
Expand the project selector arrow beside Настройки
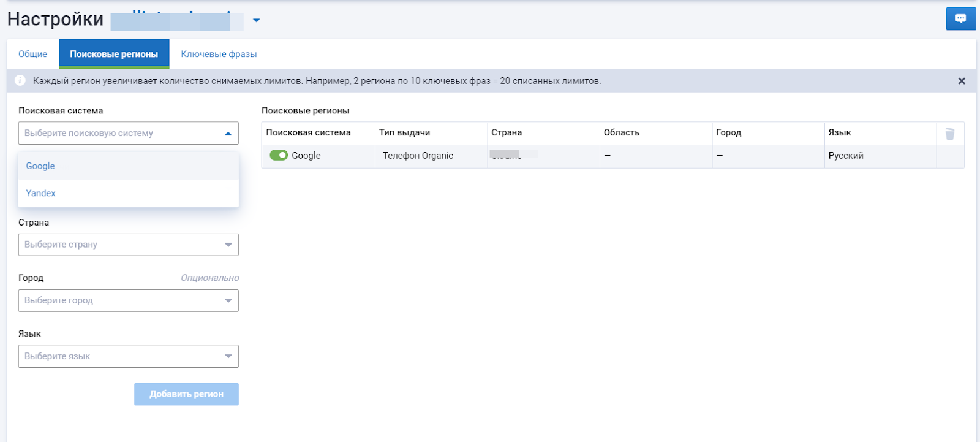tap(257, 20)
